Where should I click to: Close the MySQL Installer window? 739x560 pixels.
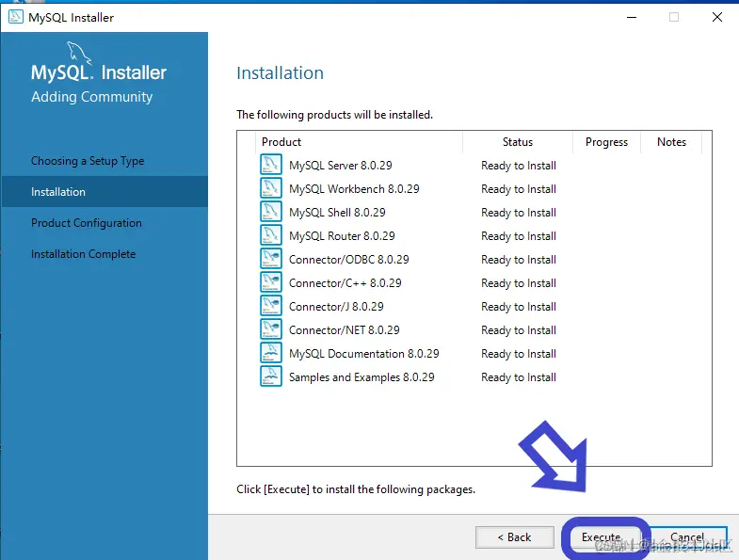(717, 18)
